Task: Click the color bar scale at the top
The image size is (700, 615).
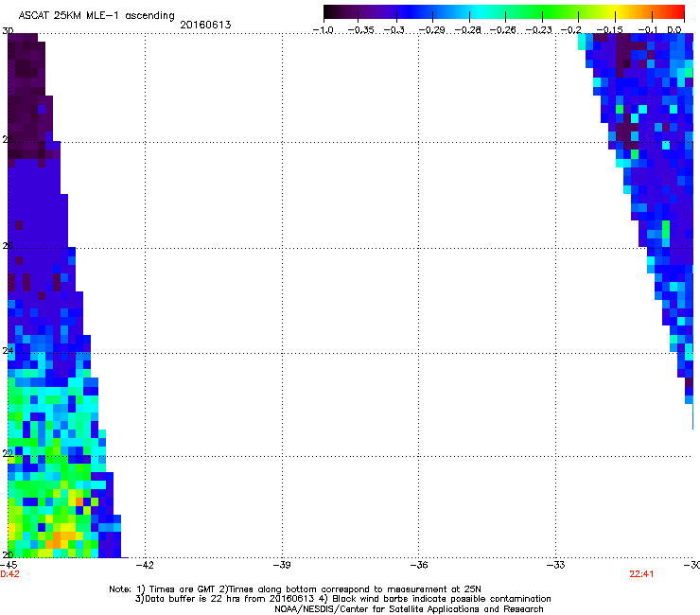Action: (x=504, y=12)
